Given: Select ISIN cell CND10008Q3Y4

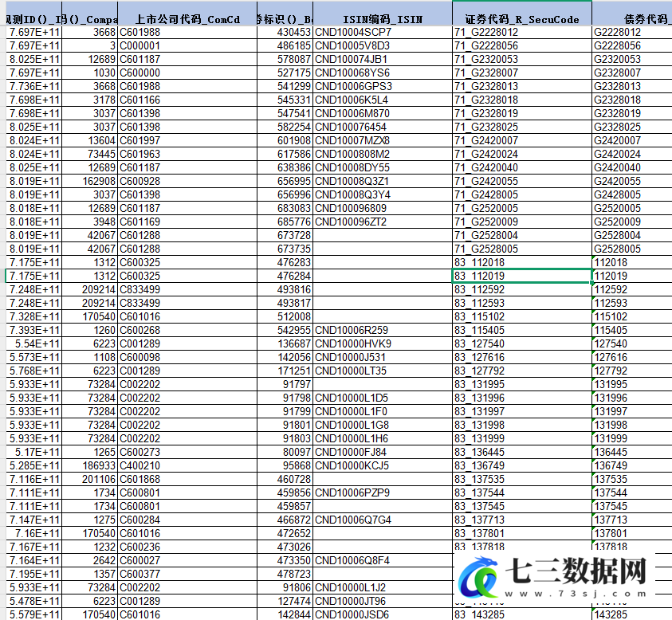Looking at the screenshot, I should pos(383,195).
